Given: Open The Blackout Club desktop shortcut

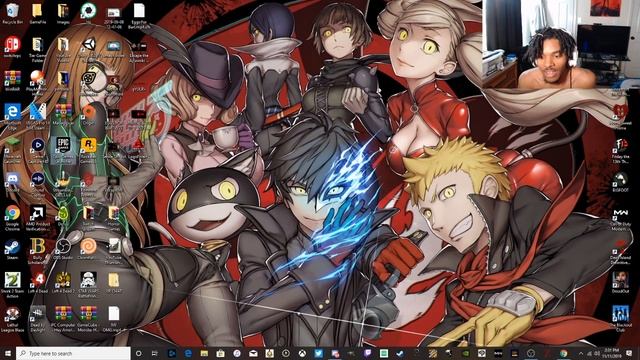Looking at the screenshot, I should click(x=621, y=319).
